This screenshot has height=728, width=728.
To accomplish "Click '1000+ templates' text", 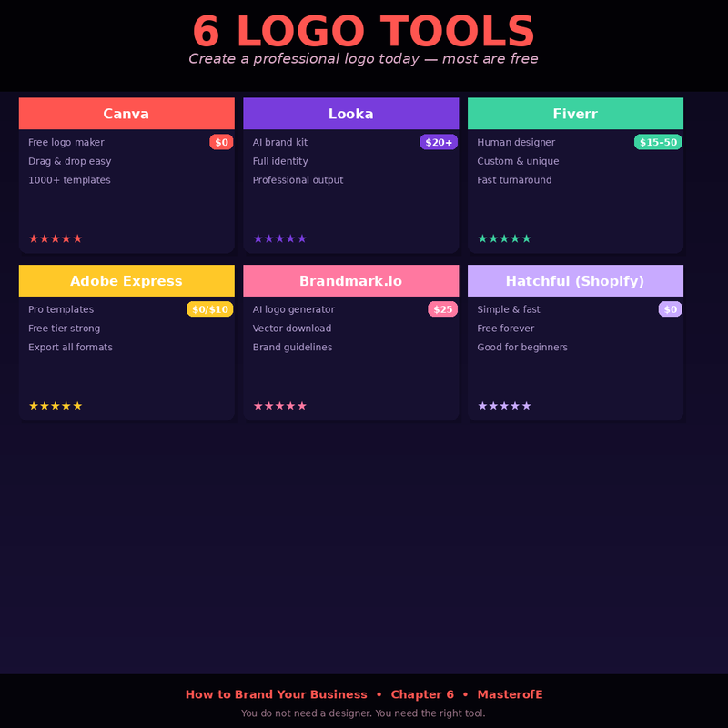I will [x=69, y=180].
